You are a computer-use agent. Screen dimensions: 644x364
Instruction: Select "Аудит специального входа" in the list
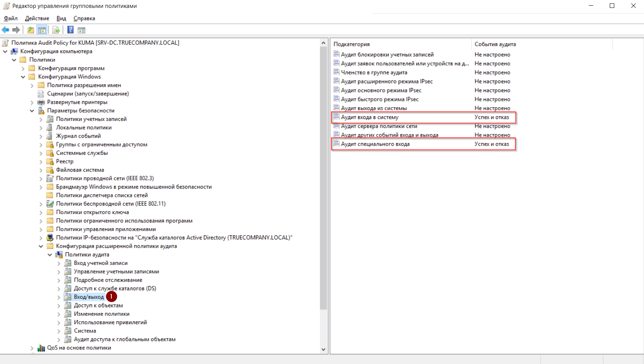tap(375, 144)
